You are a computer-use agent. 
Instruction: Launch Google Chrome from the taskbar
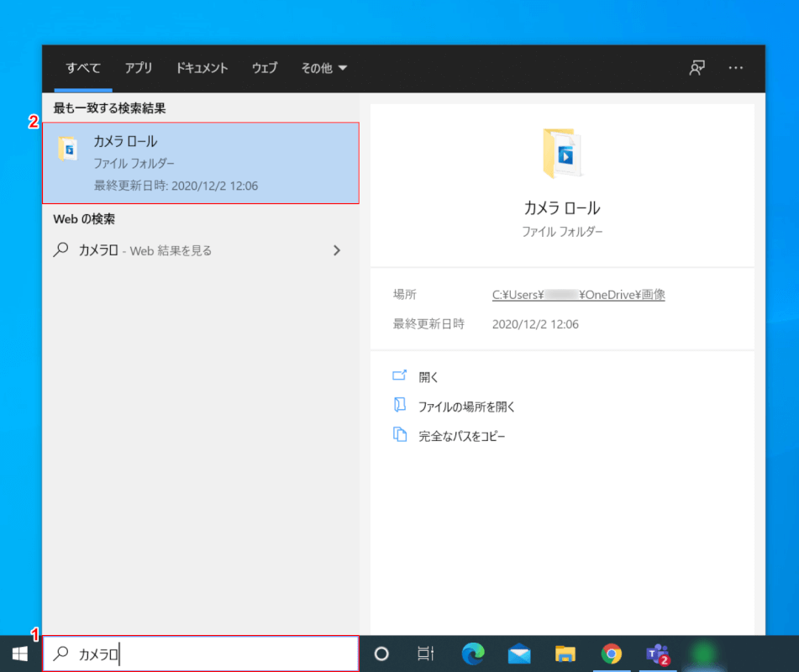tap(611, 654)
